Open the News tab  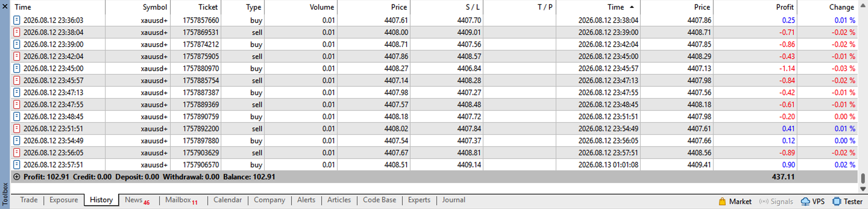137,200
